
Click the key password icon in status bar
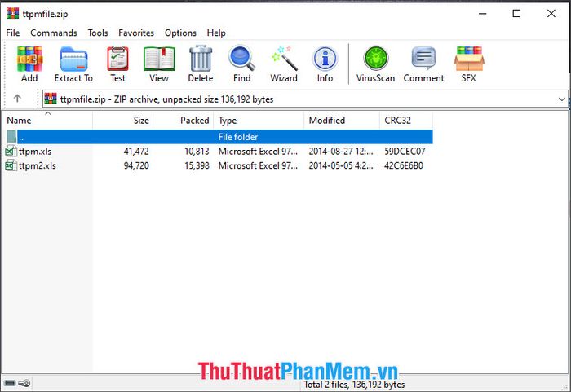pyautogui.click(x=24, y=383)
